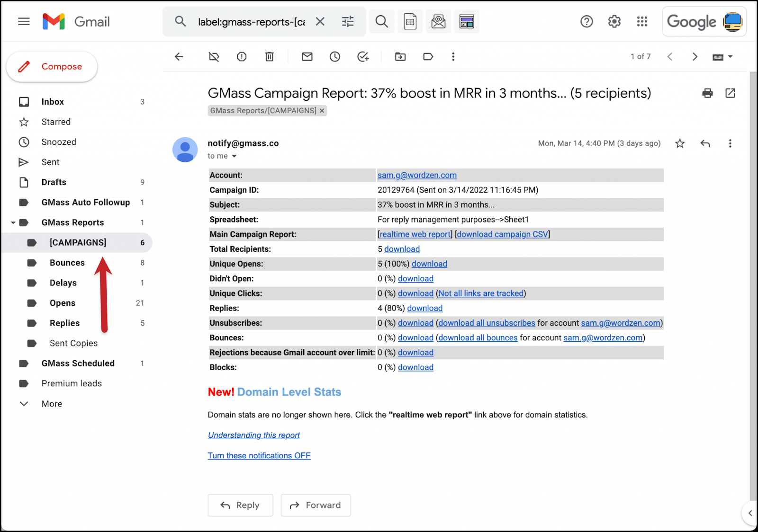Click download all bounces link

tap(478, 338)
